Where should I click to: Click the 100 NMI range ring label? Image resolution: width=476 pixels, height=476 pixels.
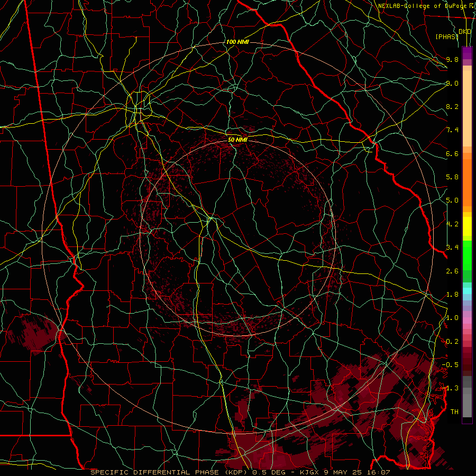click(x=237, y=42)
